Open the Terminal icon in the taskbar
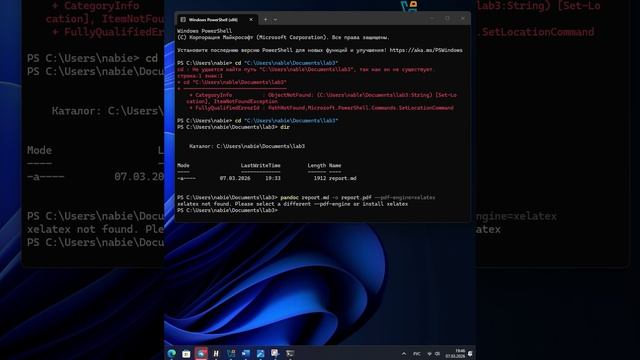Image resolution: width=640 pixels, height=360 pixels. [x=290, y=353]
